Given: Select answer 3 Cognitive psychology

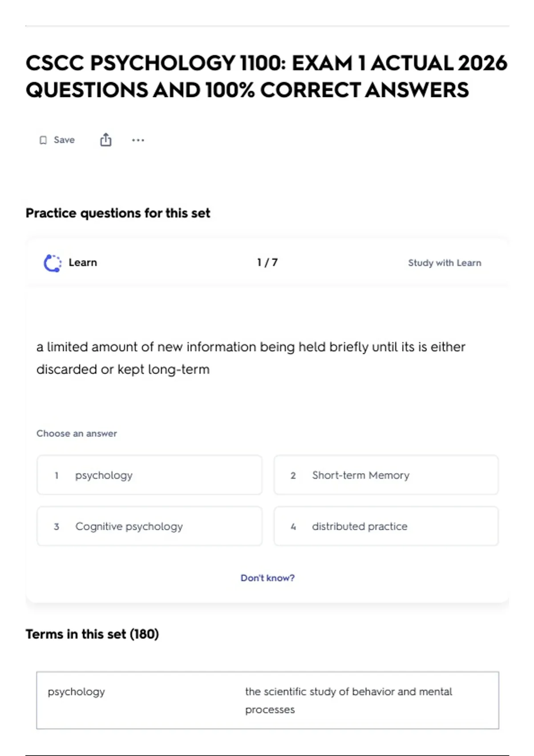Looking at the screenshot, I should [150, 526].
